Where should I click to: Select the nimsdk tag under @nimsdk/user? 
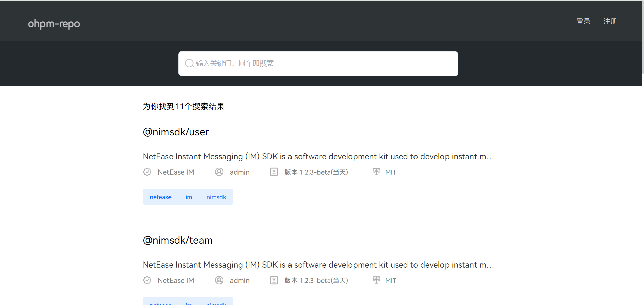(x=216, y=197)
